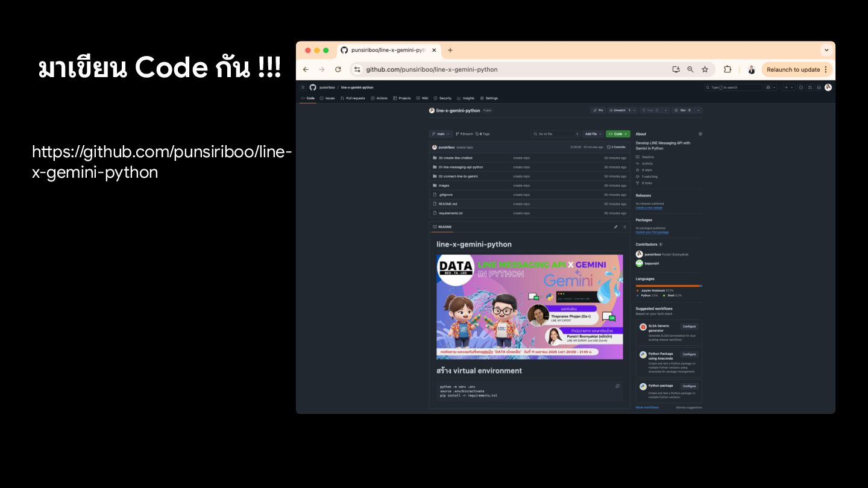Open the 02-connect-line-to-gemini folder

[x=458, y=177]
